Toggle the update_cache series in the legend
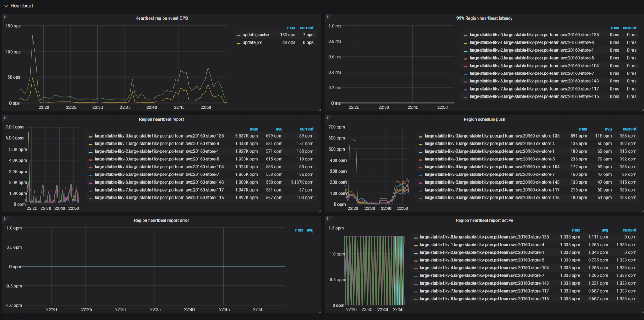The height and width of the screenshot is (320, 644). (x=255, y=35)
